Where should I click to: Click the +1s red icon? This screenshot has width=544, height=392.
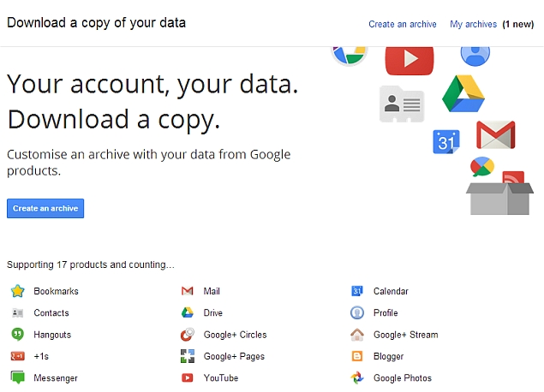[17, 356]
